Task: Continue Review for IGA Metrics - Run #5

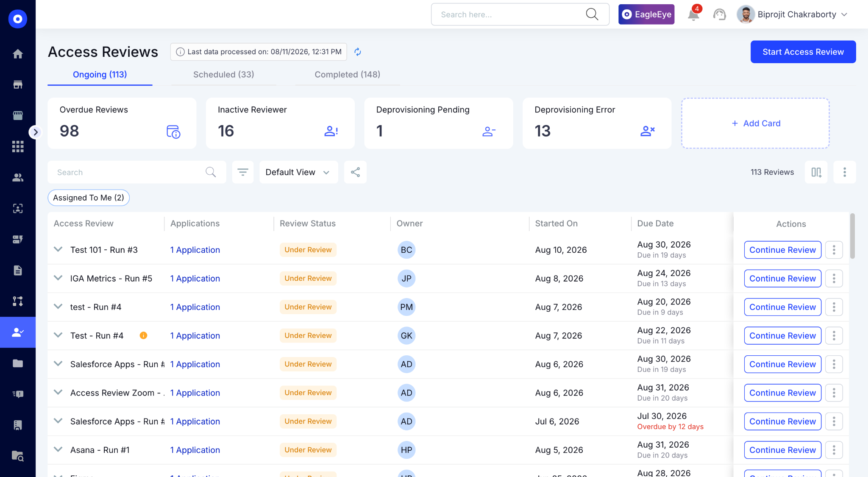Action: tap(782, 279)
